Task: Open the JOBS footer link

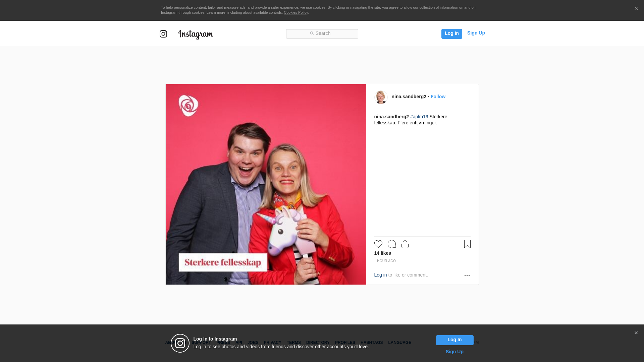Action: click(x=253, y=343)
